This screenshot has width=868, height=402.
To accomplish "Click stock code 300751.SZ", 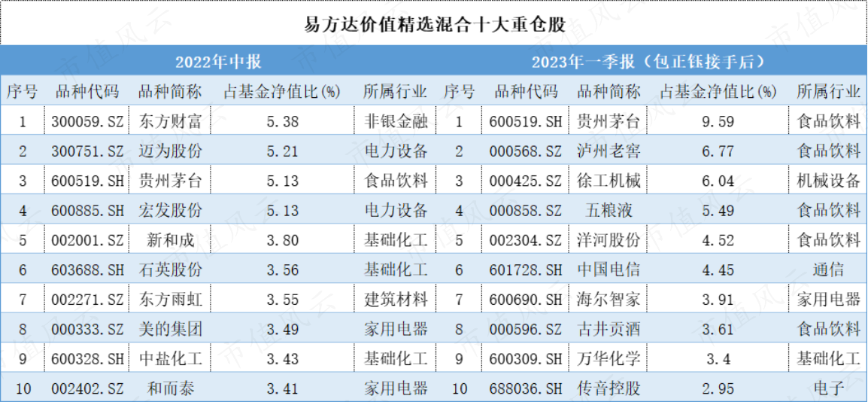I will coord(87,151).
